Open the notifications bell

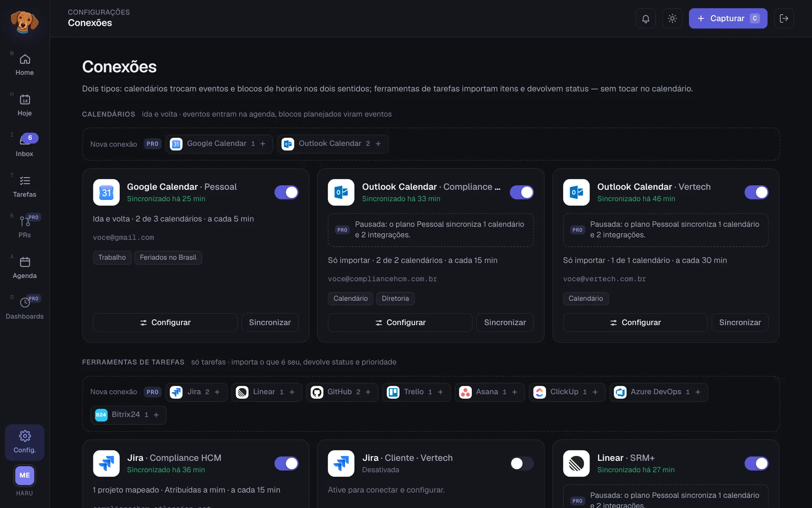coord(646,19)
